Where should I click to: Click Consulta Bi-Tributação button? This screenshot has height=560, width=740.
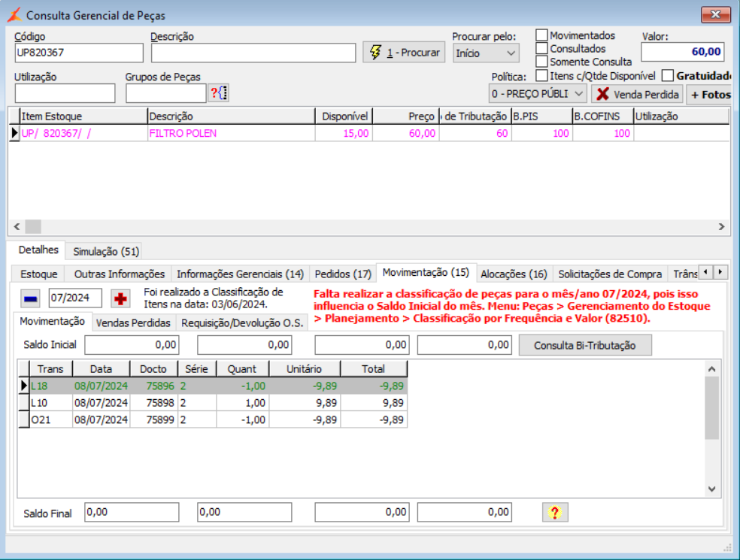tap(585, 345)
